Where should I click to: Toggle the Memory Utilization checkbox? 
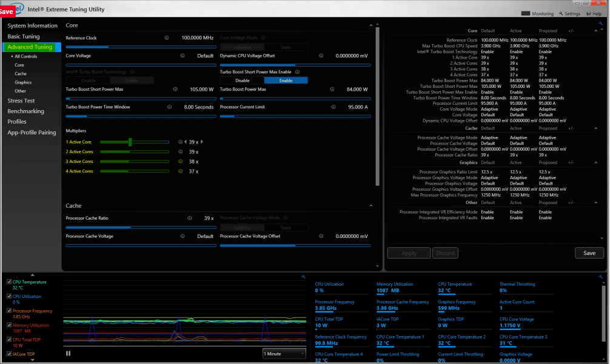[9, 325]
